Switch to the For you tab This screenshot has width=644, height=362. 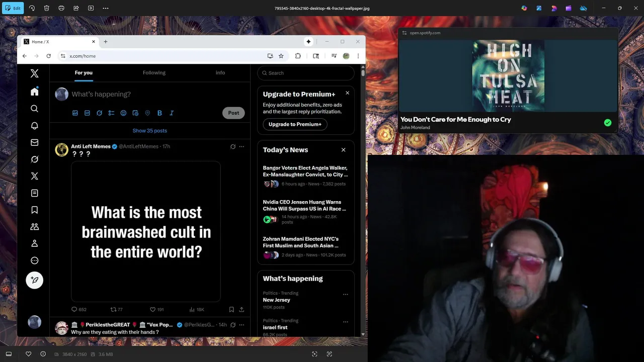pyautogui.click(x=84, y=73)
